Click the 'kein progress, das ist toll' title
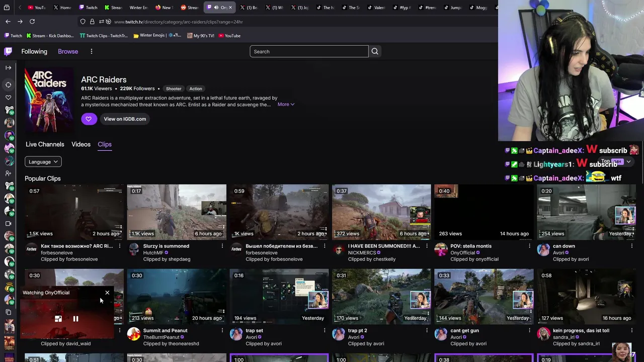The width and height of the screenshot is (644, 362). click(x=581, y=331)
